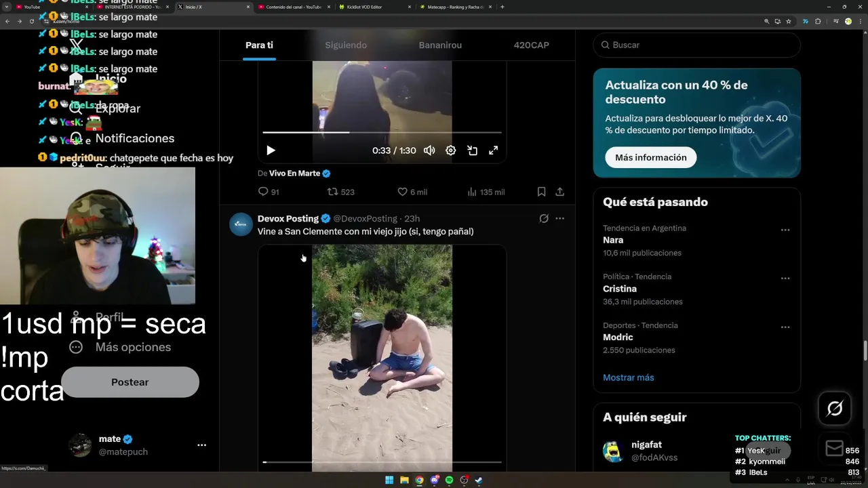Image resolution: width=868 pixels, height=488 pixels.
Task: Open options for the Cristina trend
Action: click(x=785, y=279)
